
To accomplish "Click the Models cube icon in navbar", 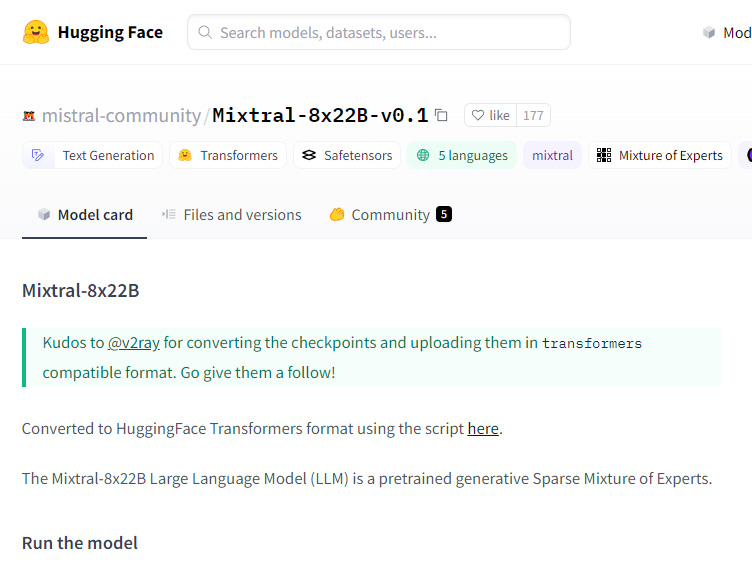I will [709, 32].
